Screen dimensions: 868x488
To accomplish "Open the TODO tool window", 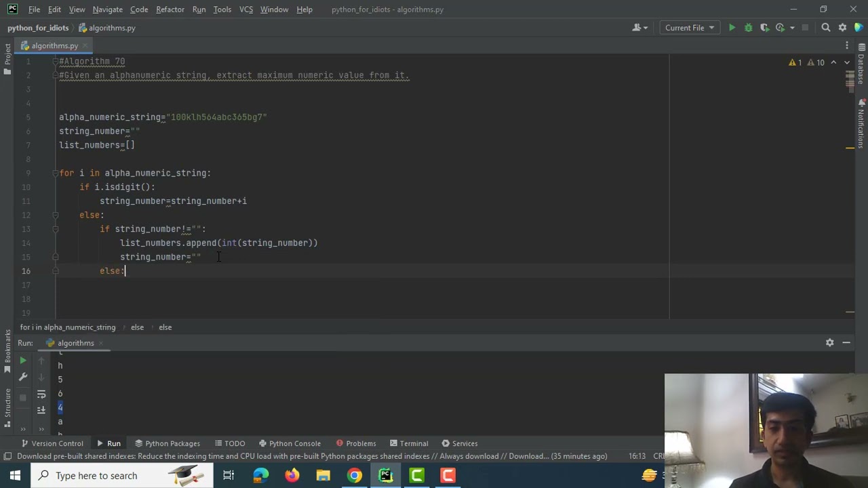I will 229,443.
